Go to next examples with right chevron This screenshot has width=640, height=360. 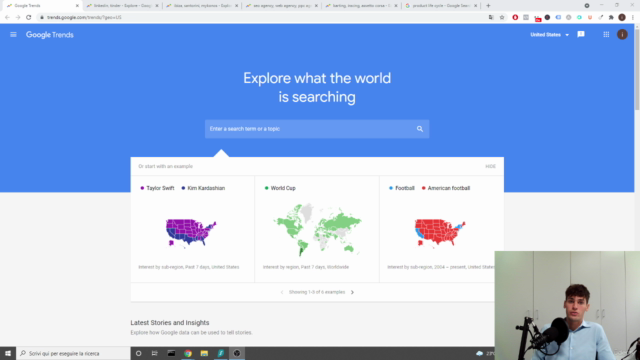pos(352,292)
